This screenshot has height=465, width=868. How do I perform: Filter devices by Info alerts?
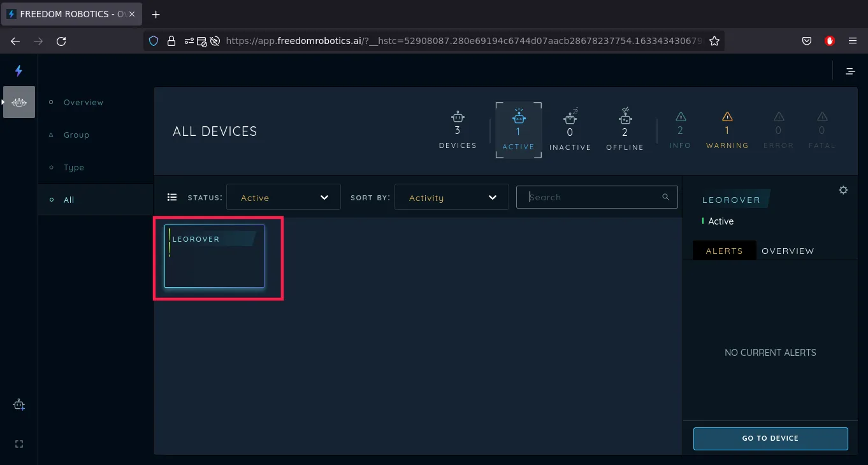pos(680,130)
